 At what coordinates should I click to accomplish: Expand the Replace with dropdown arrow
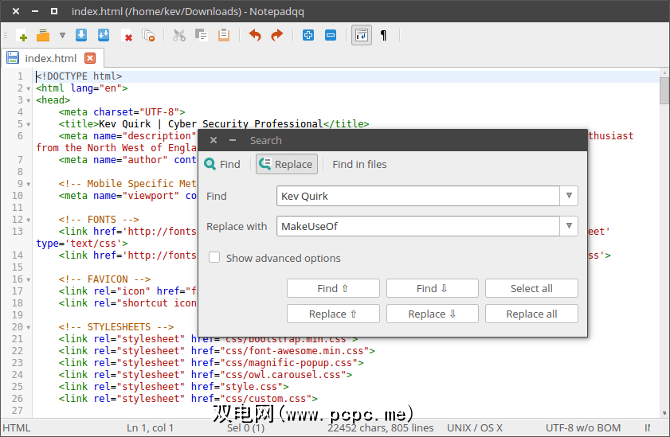pyautogui.click(x=569, y=227)
